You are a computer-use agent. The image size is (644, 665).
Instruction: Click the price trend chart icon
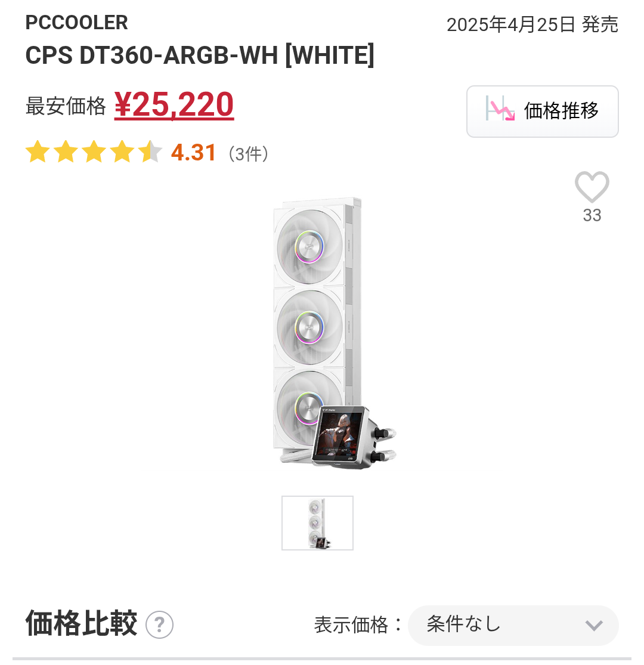pos(500,109)
